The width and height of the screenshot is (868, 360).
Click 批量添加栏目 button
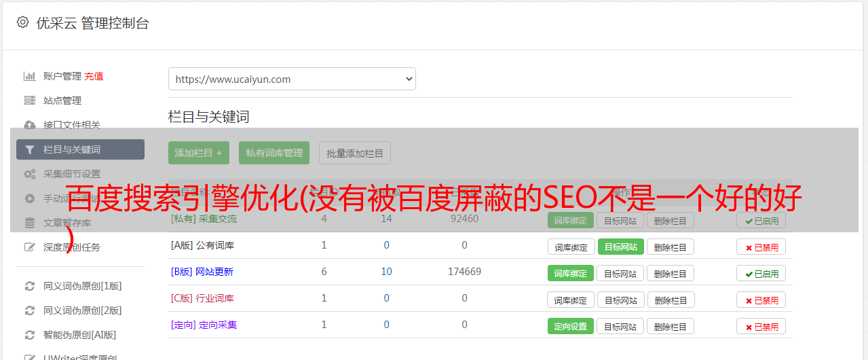click(355, 153)
